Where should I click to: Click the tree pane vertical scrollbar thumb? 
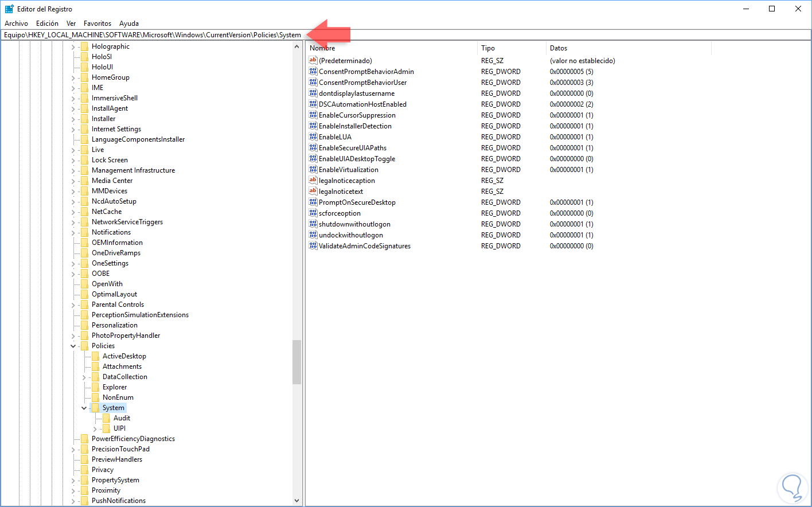tap(296, 362)
